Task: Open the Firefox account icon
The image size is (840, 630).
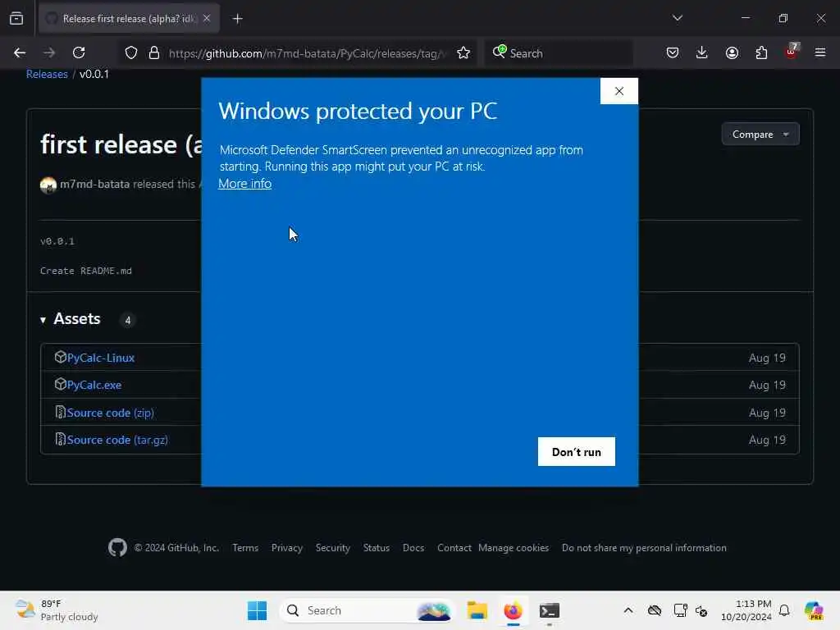Action: (732, 52)
